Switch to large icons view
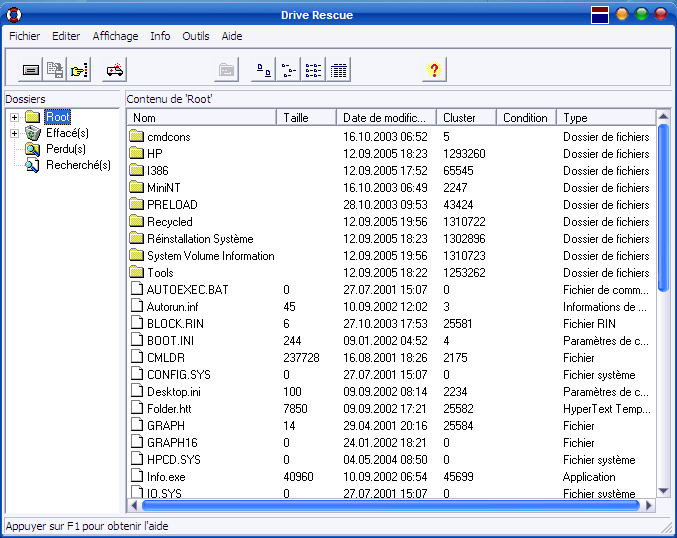The image size is (677, 538). coord(263,70)
